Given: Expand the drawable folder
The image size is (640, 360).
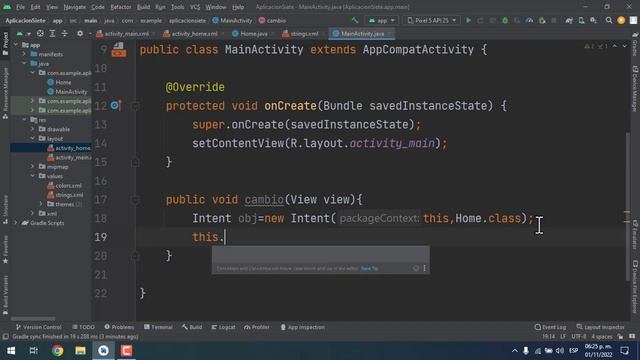Looking at the screenshot, I should 33,129.
